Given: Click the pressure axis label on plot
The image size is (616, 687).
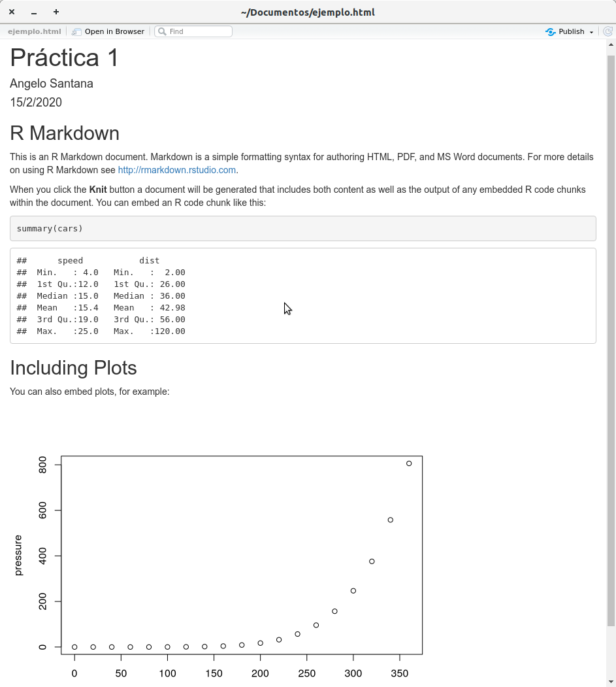Looking at the screenshot, I should 18,555.
